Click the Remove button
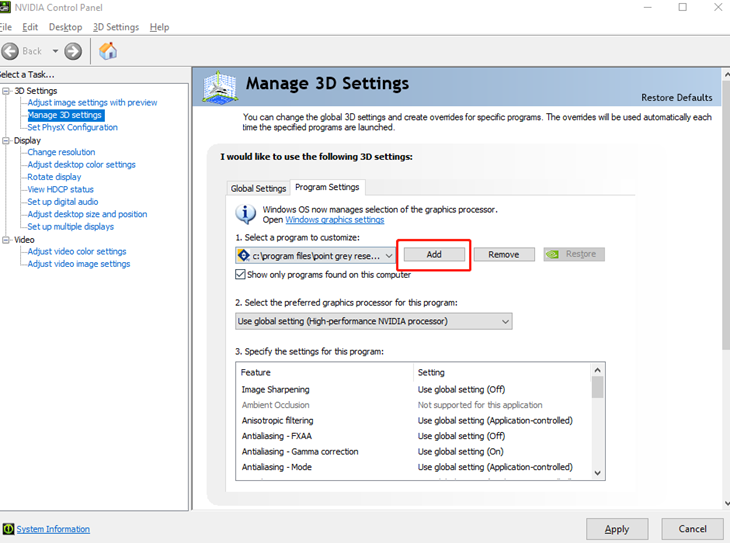The height and width of the screenshot is (543, 730). click(x=504, y=254)
